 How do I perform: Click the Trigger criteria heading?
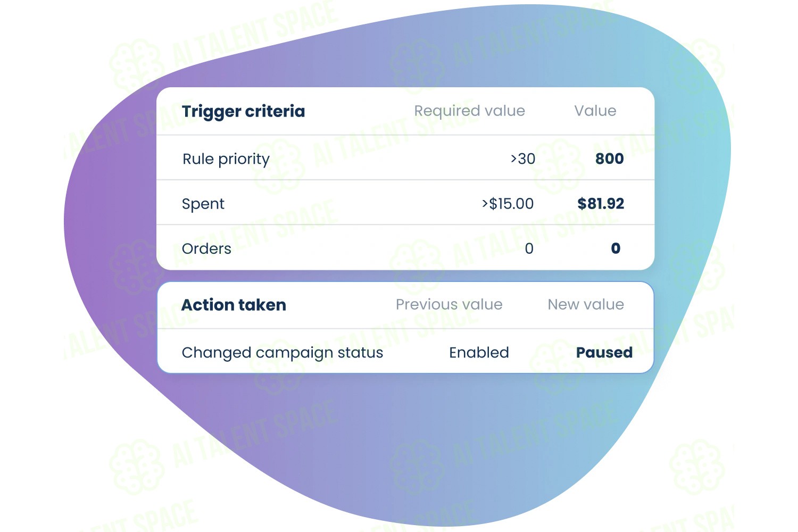(243, 112)
